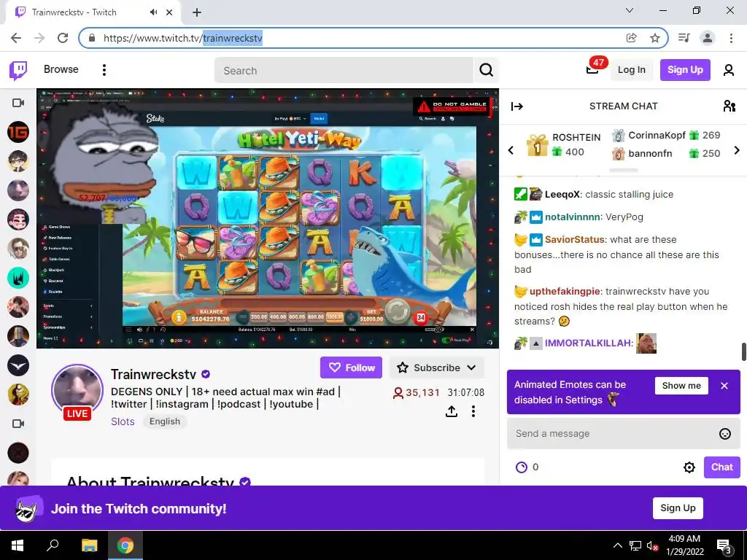The height and width of the screenshot is (560, 747).
Task: Click the purple Chat send button
Action: click(x=721, y=467)
